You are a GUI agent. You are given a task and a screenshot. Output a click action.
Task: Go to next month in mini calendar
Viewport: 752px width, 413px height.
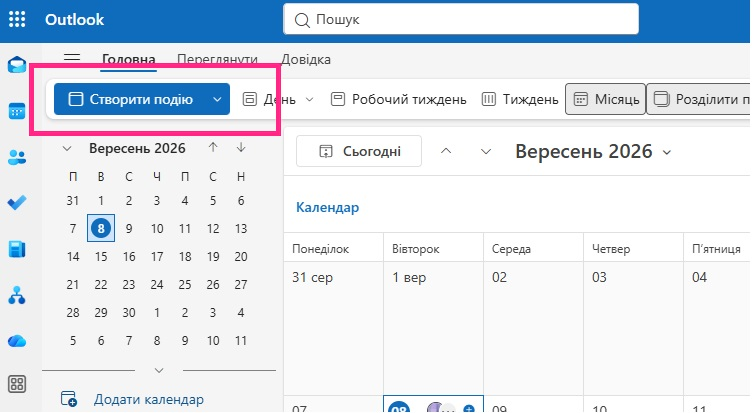[241, 148]
